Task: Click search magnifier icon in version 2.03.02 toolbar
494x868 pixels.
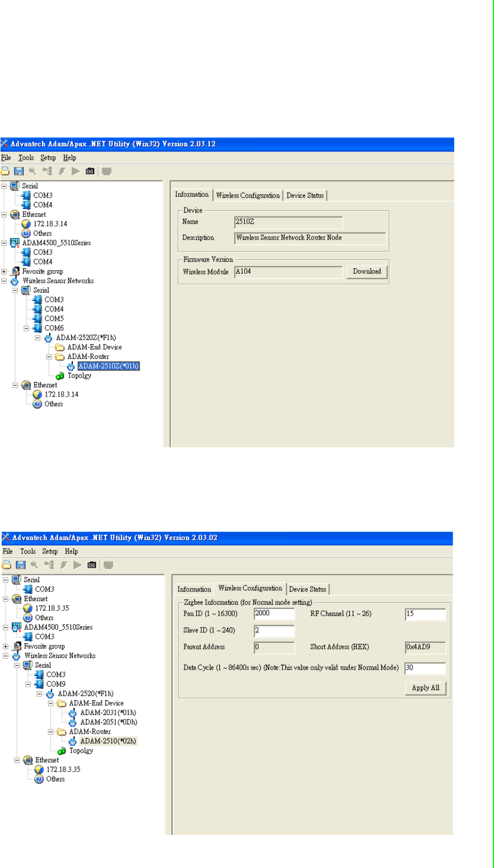Action: (35, 565)
